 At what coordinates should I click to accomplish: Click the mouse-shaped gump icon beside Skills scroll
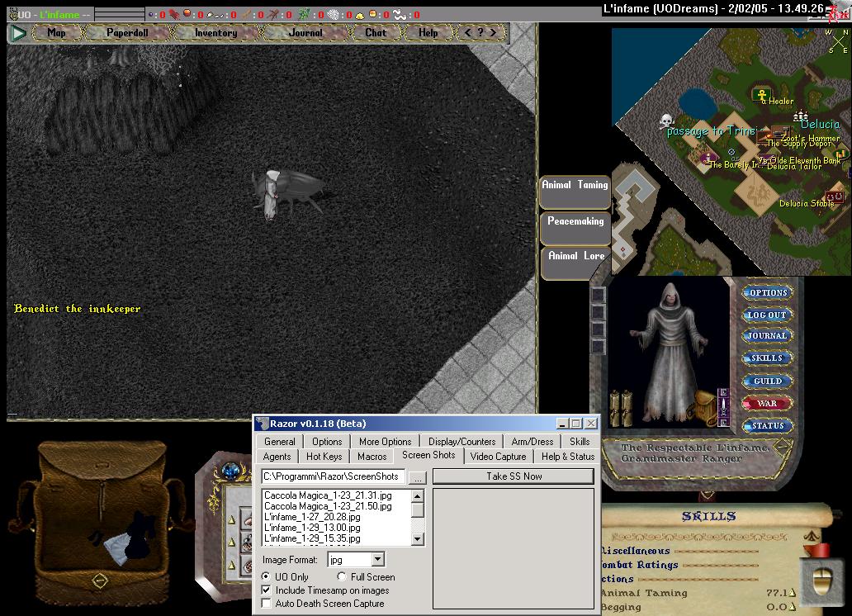tap(821, 582)
